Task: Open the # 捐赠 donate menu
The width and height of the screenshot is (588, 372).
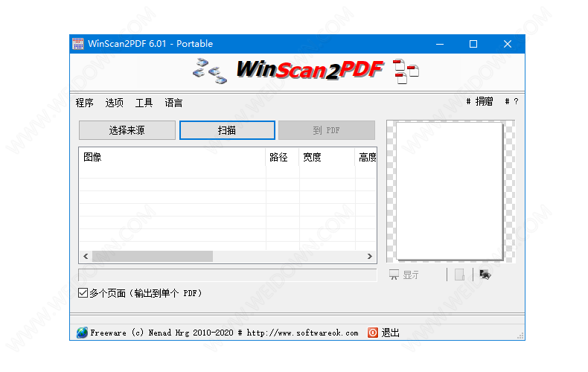Action: click(479, 101)
